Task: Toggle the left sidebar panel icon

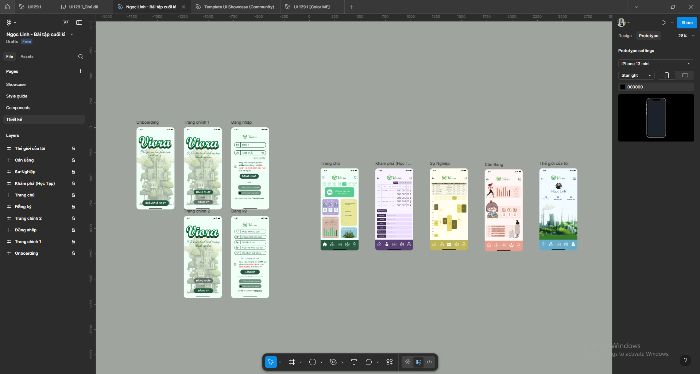Action: point(79,22)
